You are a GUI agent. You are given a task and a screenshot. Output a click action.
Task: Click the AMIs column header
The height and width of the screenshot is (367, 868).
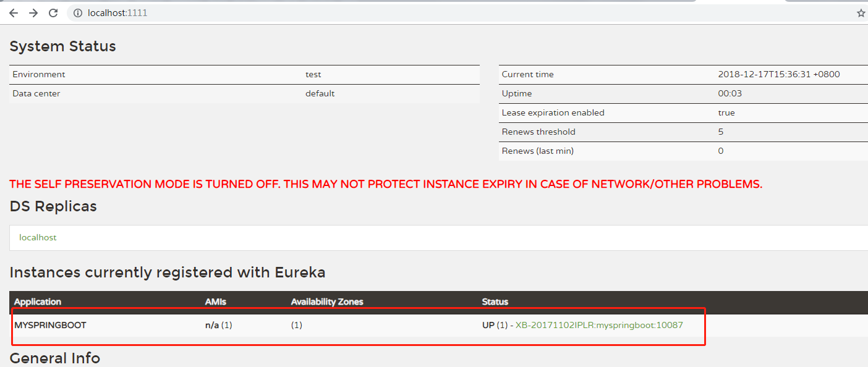pos(216,302)
